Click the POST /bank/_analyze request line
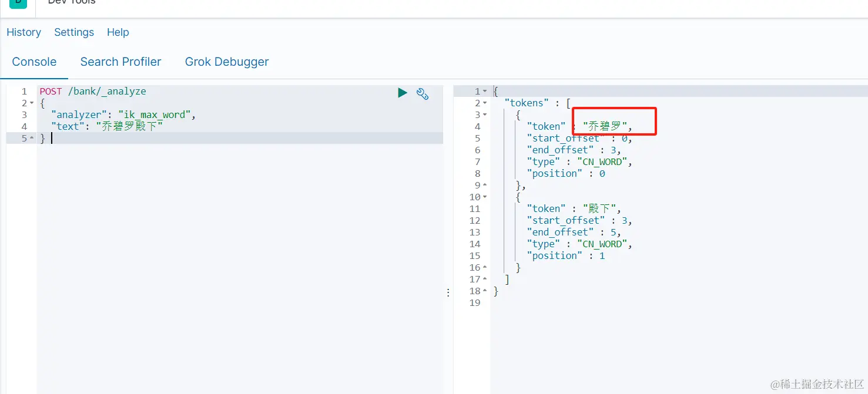This screenshot has width=868, height=394. click(x=93, y=91)
